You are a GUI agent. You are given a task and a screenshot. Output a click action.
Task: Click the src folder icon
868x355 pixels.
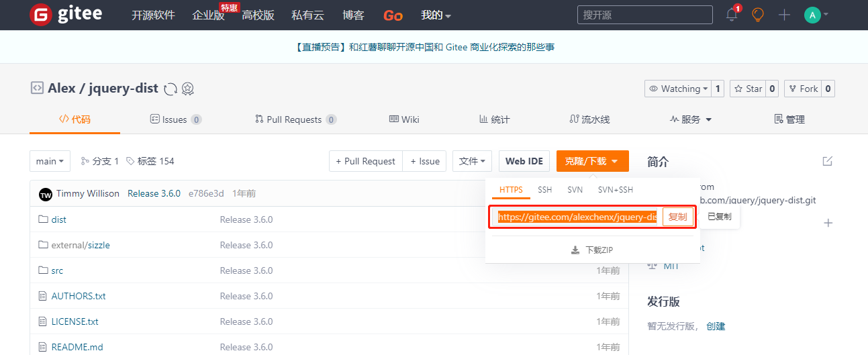(x=44, y=270)
